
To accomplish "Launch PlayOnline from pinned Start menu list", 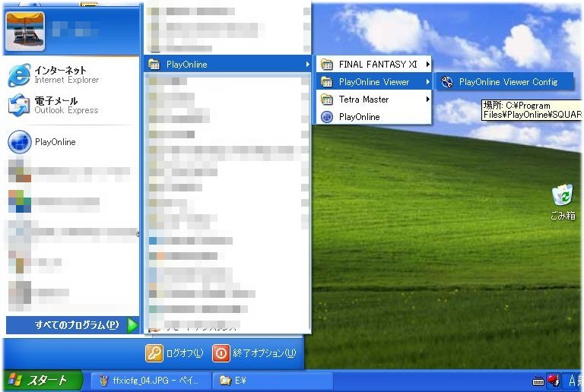I will tap(42, 142).
